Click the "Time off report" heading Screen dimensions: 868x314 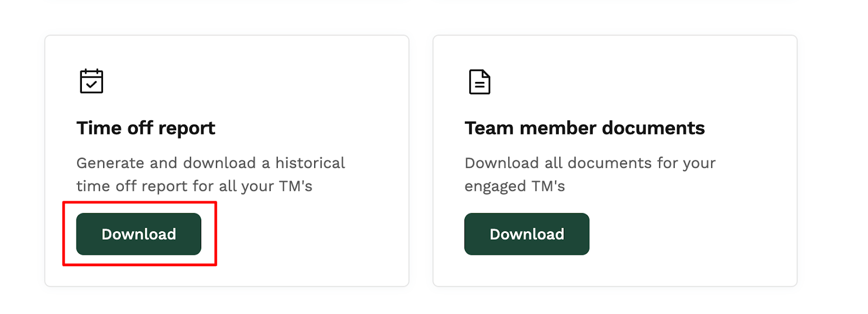145,128
